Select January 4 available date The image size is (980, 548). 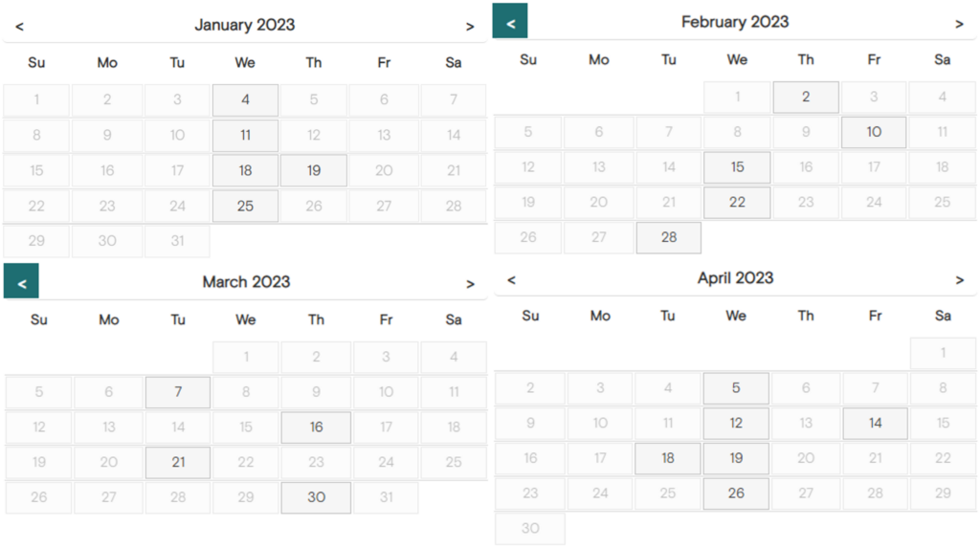(x=246, y=100)
